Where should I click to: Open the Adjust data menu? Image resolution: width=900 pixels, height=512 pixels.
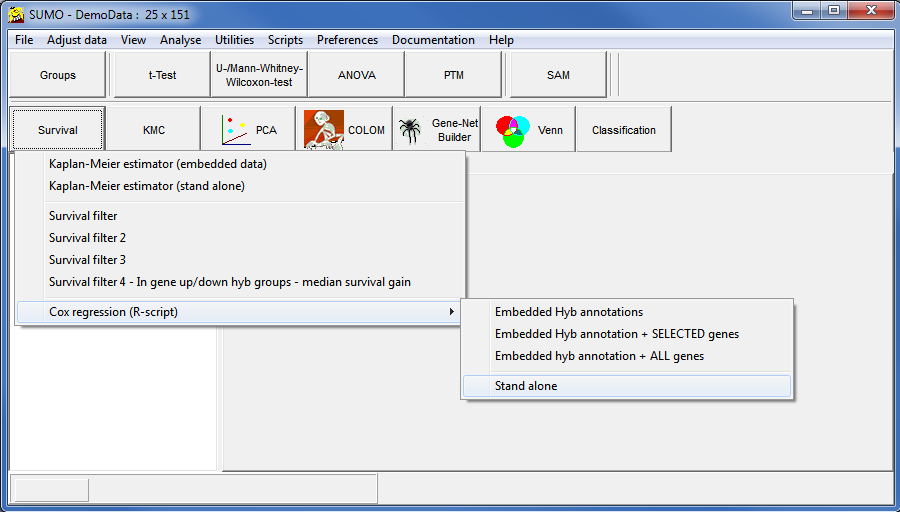[77, 40]
